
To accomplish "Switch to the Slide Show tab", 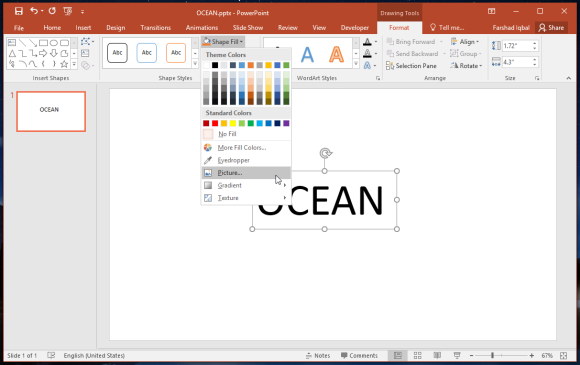I will click(248, 28).
